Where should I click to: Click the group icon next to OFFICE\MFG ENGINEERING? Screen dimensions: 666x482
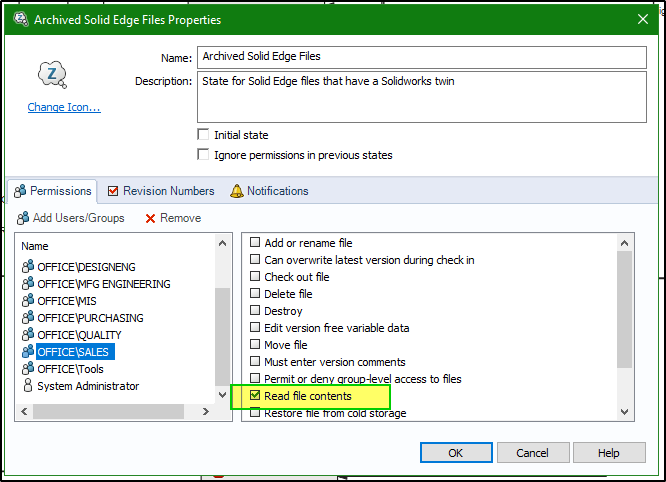click(x=28, y=284)
